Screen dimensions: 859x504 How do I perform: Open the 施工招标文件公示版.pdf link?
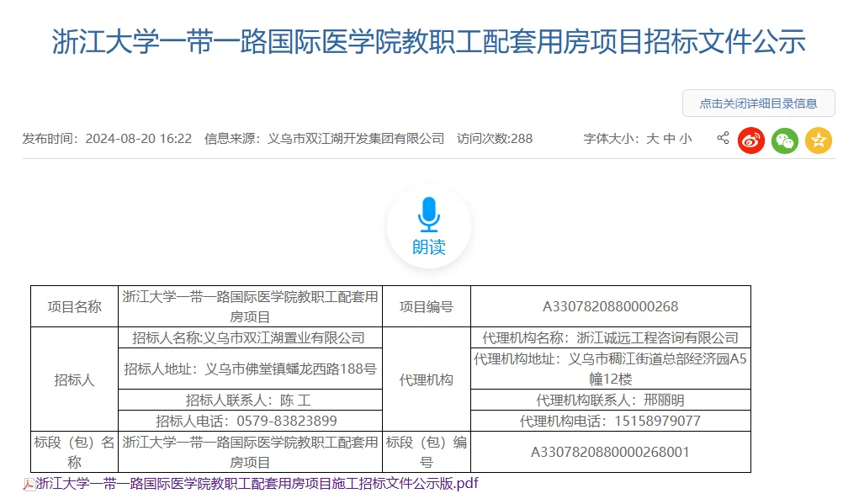point(257,483)
